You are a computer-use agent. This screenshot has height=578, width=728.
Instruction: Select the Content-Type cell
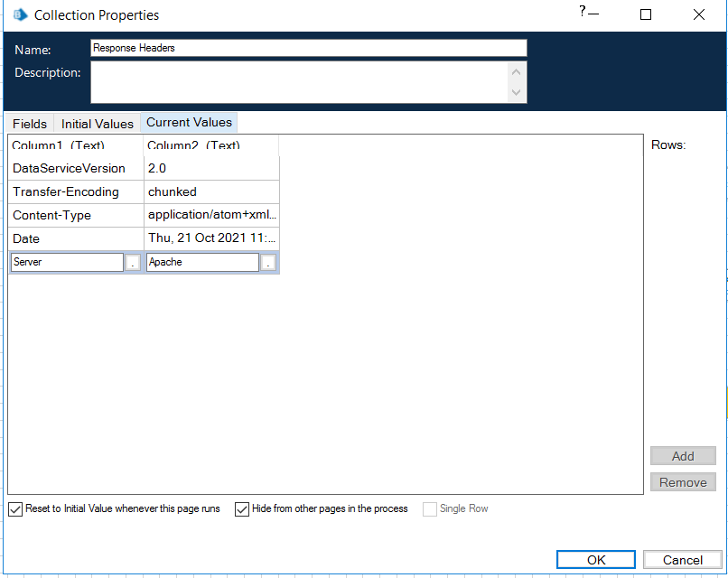[x=76, y=216]
